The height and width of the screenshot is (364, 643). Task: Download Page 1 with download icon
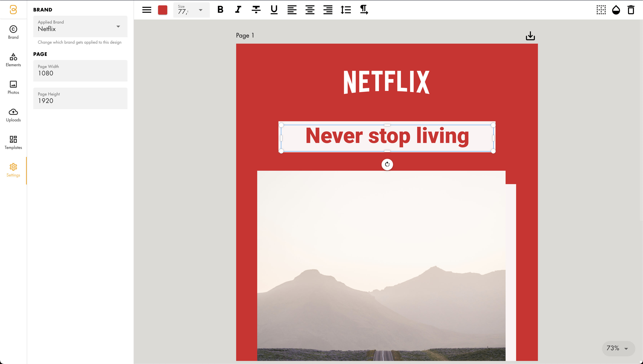point(530,36)
